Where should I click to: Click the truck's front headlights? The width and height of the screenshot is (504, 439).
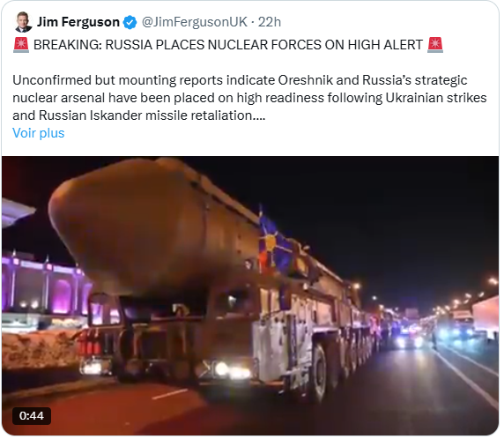[232, 370]
